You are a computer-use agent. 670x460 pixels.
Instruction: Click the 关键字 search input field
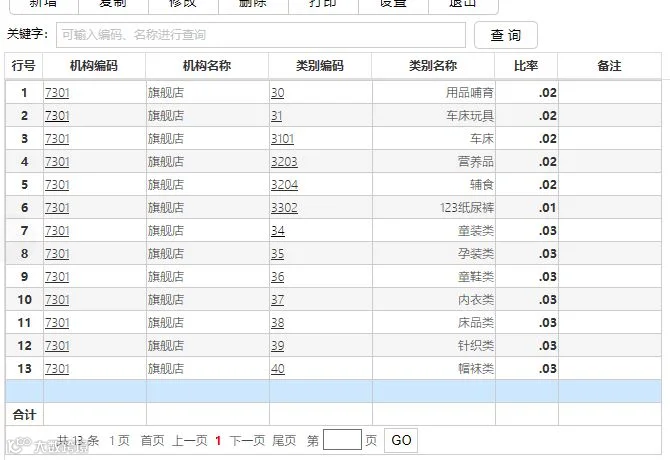click(261, 35)
